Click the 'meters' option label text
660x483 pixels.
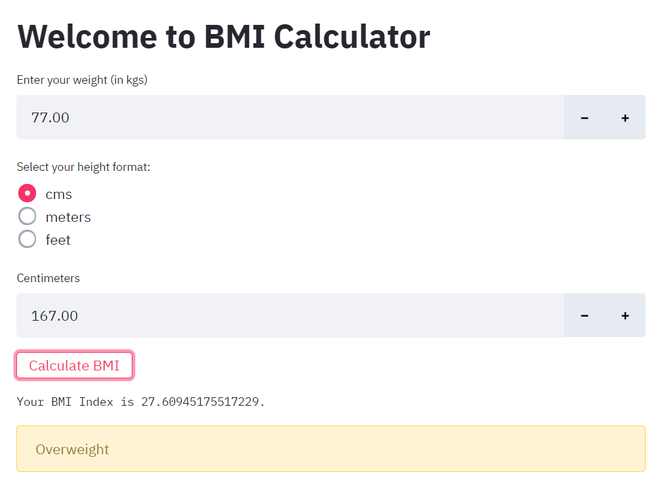coord(68,217)
